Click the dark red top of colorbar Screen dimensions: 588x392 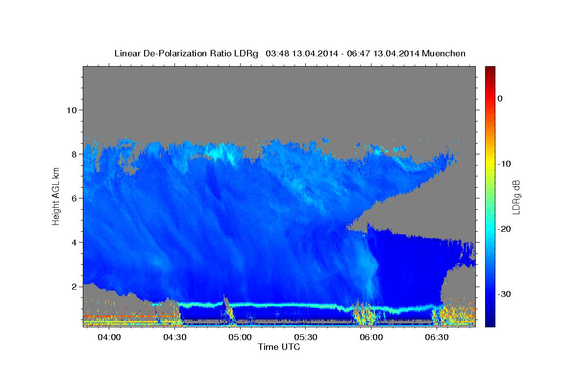[x=490, y=70]
